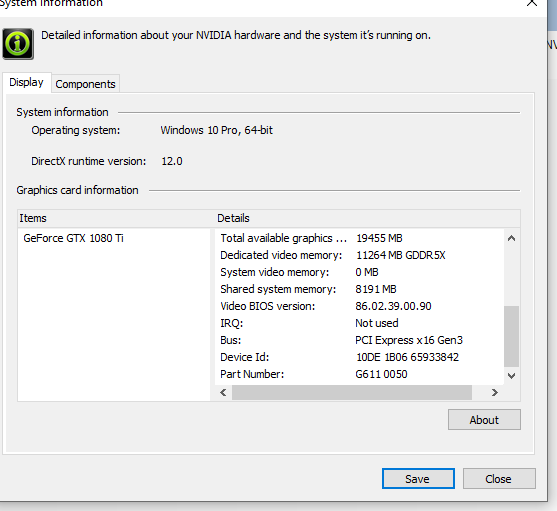The width and height of the screenshot is (557, 511).
Task: Click the value 11264 MB GDDR5X
Action: point(401,255)
